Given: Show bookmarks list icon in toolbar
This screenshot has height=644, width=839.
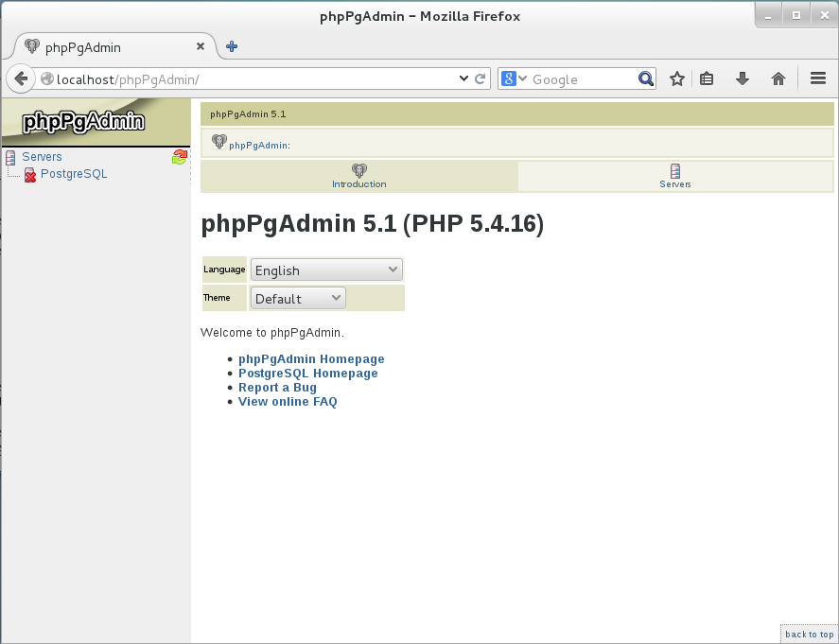Looking at the screenshot, I should coord(707,79).
